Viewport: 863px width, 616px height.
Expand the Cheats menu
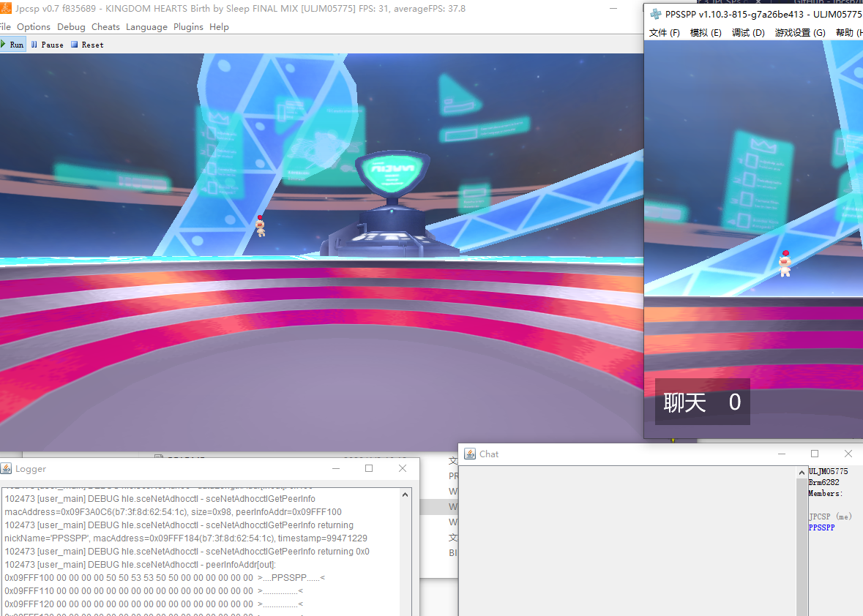click(x=105, y=27)
